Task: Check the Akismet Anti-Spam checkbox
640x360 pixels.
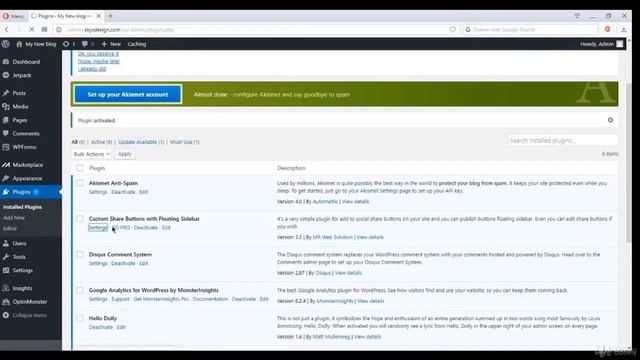Action: pos(80,183)
